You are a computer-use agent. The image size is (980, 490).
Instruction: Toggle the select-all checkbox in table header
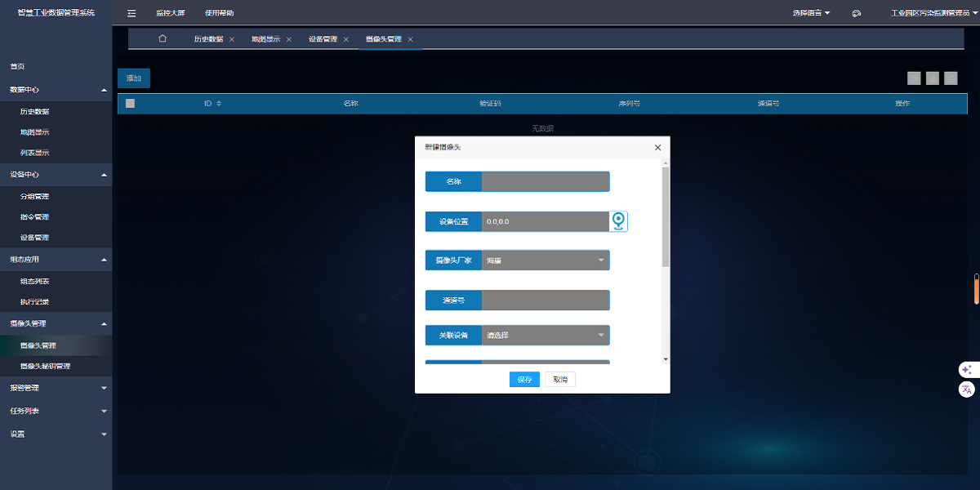coord(130,104)
